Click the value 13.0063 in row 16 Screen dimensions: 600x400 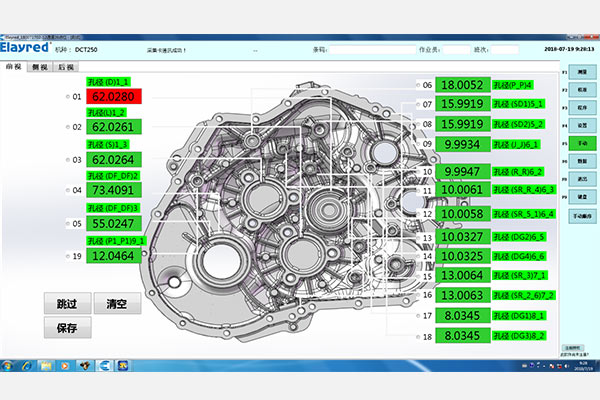pyautogui.click(x=463, y=295)
